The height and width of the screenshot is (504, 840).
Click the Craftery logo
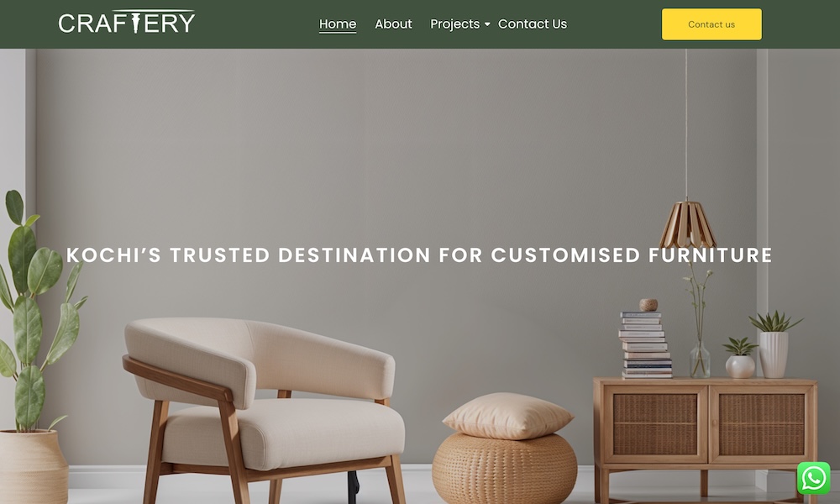click(x=127, y=22)
